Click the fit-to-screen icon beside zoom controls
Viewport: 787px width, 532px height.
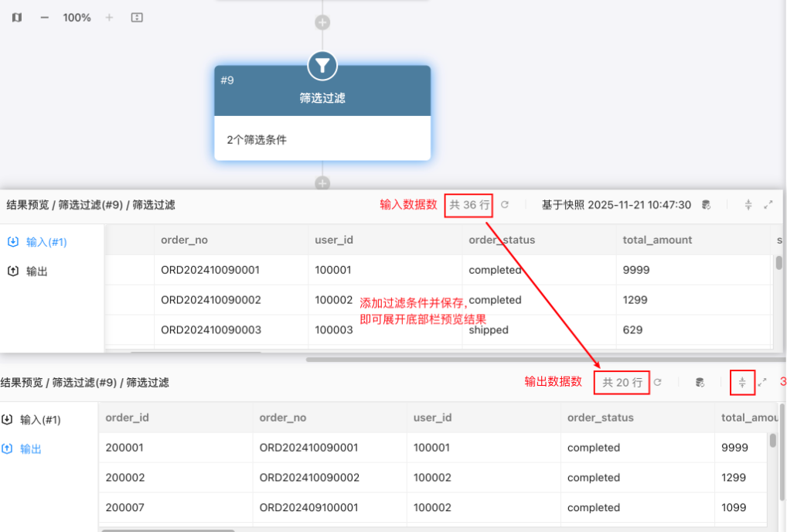(137, 17)
